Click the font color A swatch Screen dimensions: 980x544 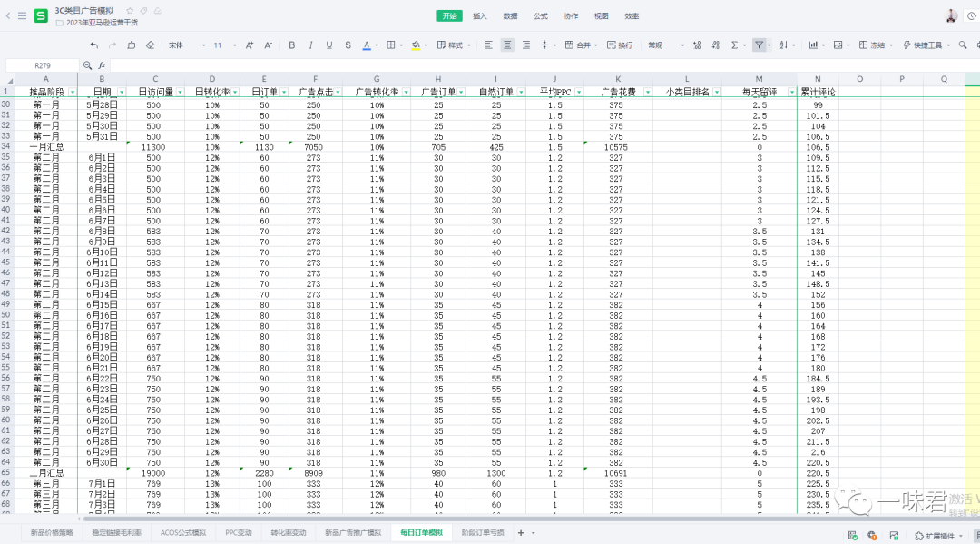(x=367, y=45)
